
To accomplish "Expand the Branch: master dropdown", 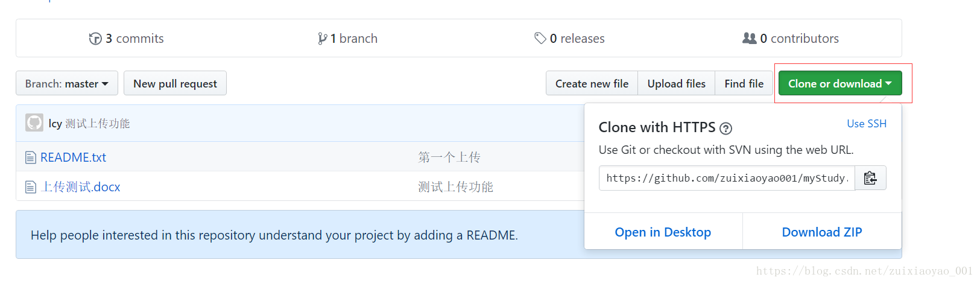I will (67, 83).
